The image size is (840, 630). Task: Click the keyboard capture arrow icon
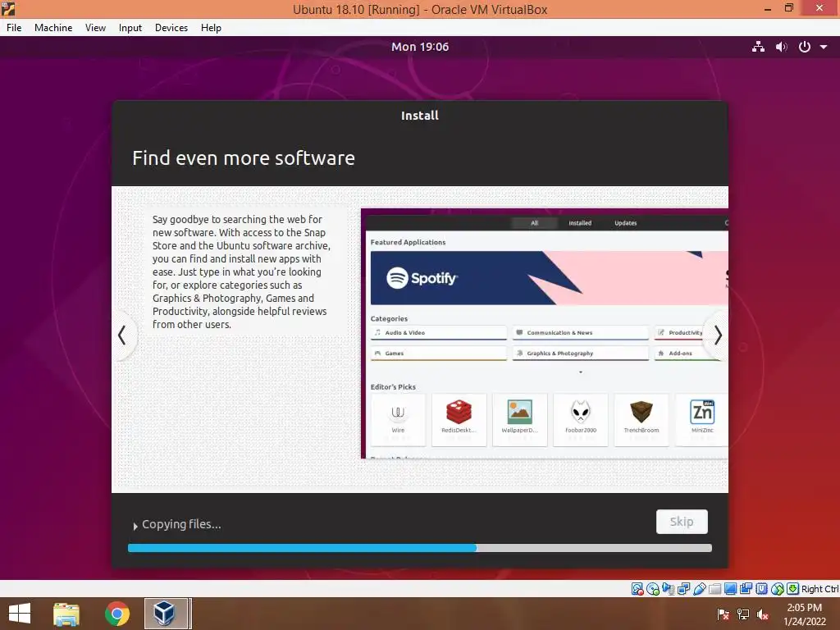click(x=792, y=589)
